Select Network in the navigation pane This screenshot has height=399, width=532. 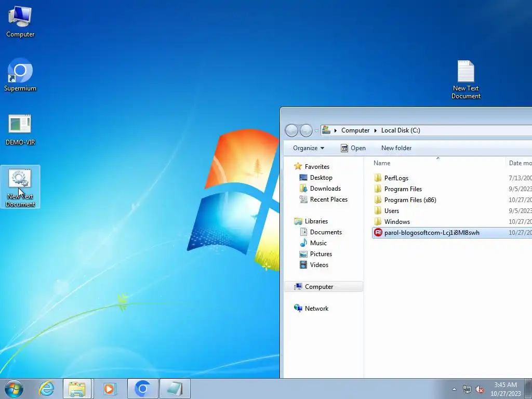pyautogui.click(x=316, y=309)
